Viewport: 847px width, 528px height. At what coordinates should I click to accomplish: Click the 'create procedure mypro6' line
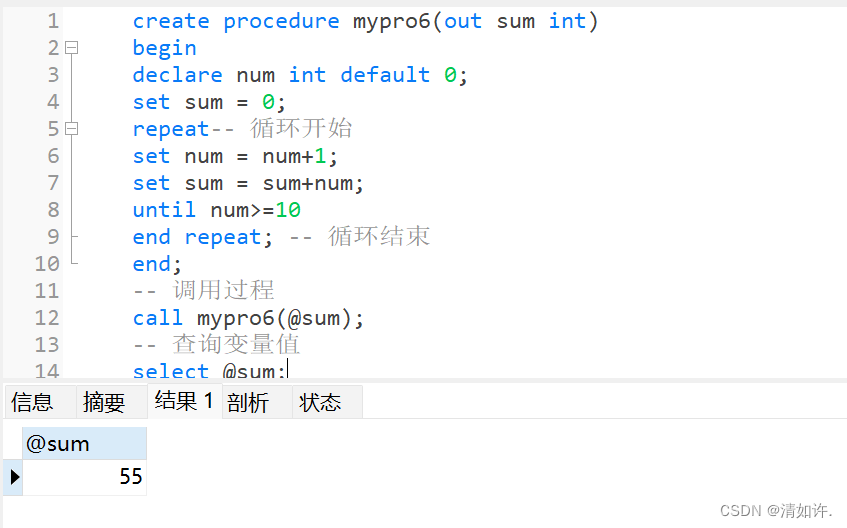(x=365, y=22)
